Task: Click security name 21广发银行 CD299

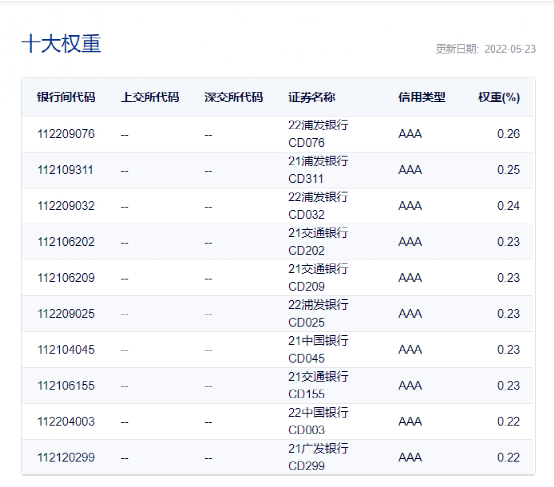Action: pos(318,458)
